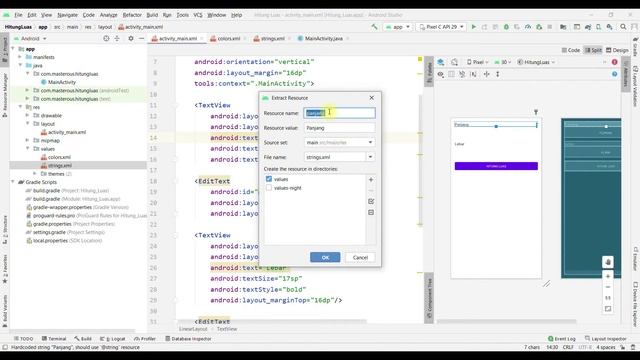Zoom in with plus icon in design view

pyautogui.click(x=608, y=276)
